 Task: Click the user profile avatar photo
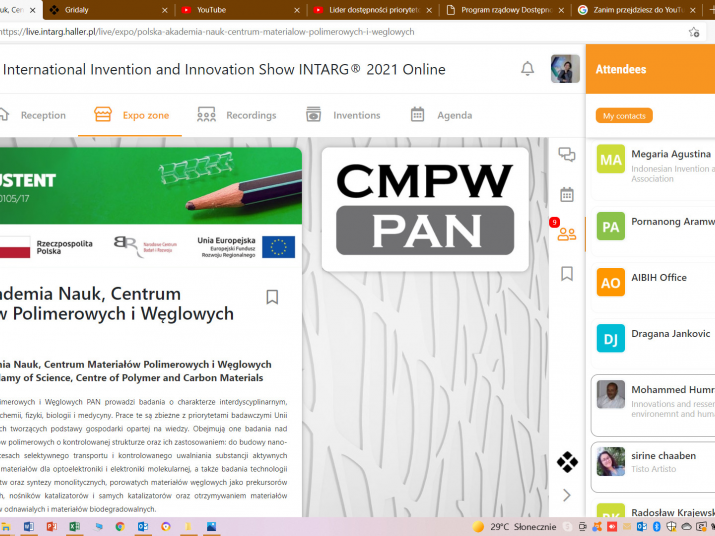565,69
